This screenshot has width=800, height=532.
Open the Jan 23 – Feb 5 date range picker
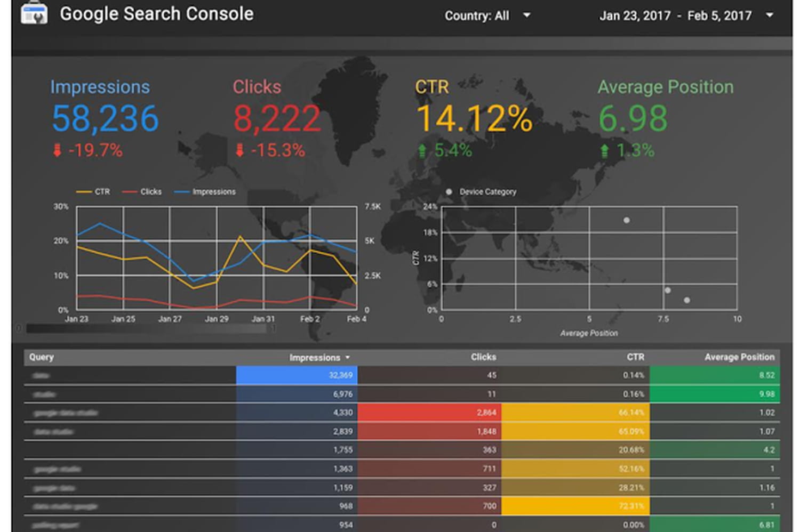(686, 16)
